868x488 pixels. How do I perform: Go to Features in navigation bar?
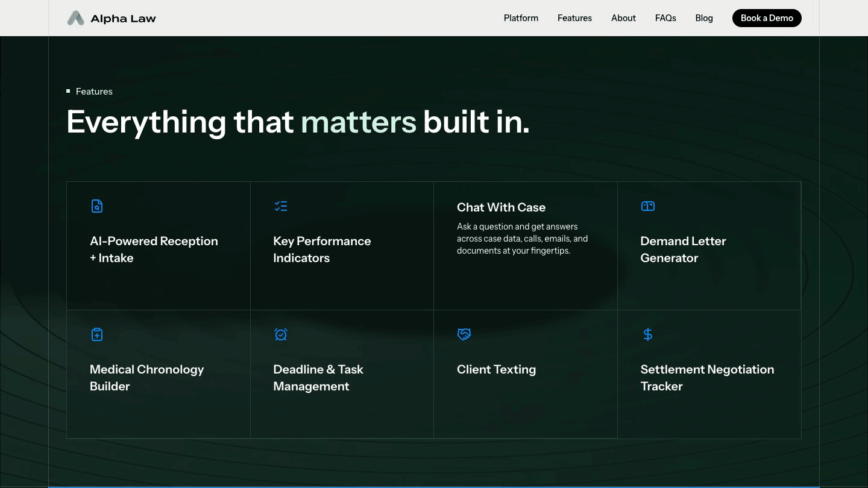click(574, 18)
